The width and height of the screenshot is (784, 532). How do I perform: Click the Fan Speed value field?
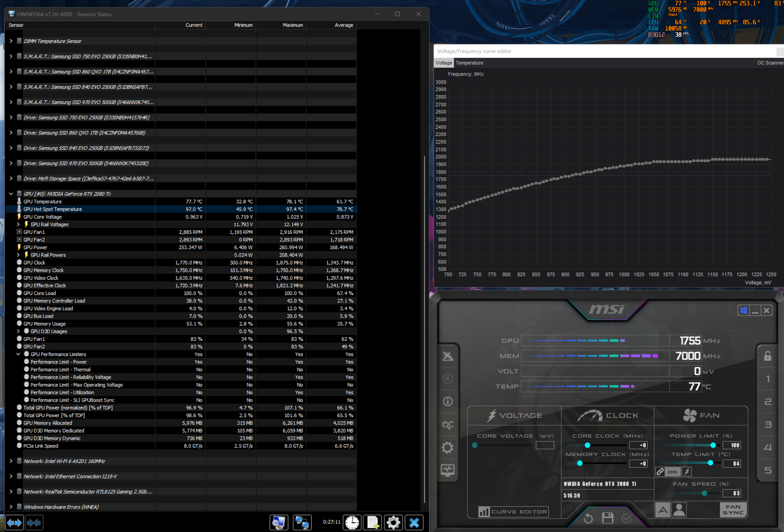pos(732,493)
